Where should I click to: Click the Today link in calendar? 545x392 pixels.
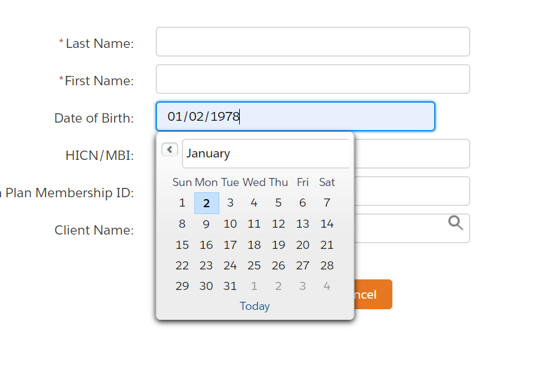point(255,306)
